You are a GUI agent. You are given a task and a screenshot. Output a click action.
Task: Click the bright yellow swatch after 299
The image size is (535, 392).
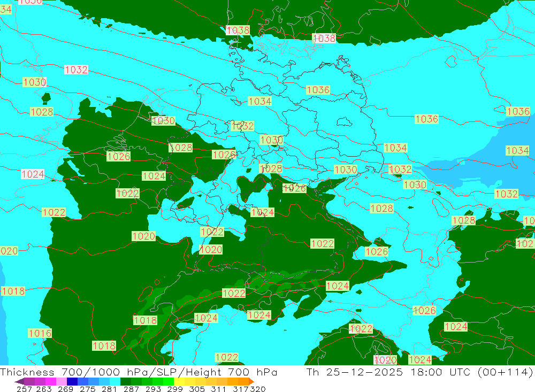click(179, 381)
